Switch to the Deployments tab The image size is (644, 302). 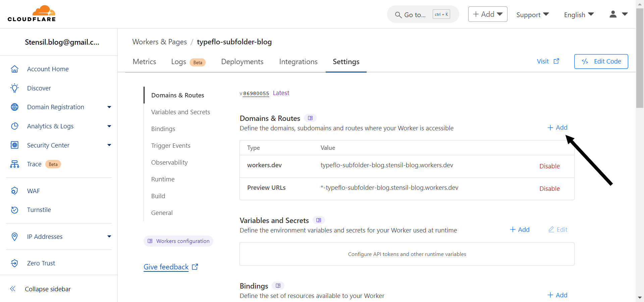pyautogui.click(x=242, y=62)
